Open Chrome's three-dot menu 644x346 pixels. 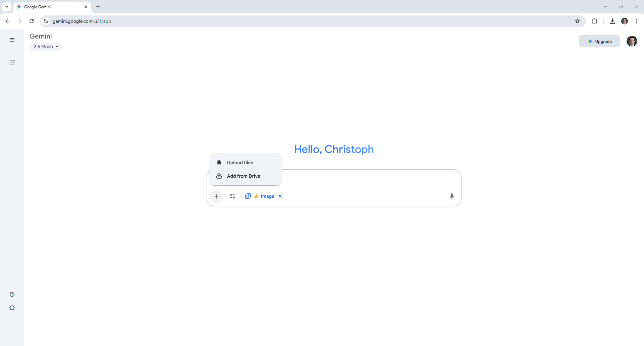click(x=636, y=21)
